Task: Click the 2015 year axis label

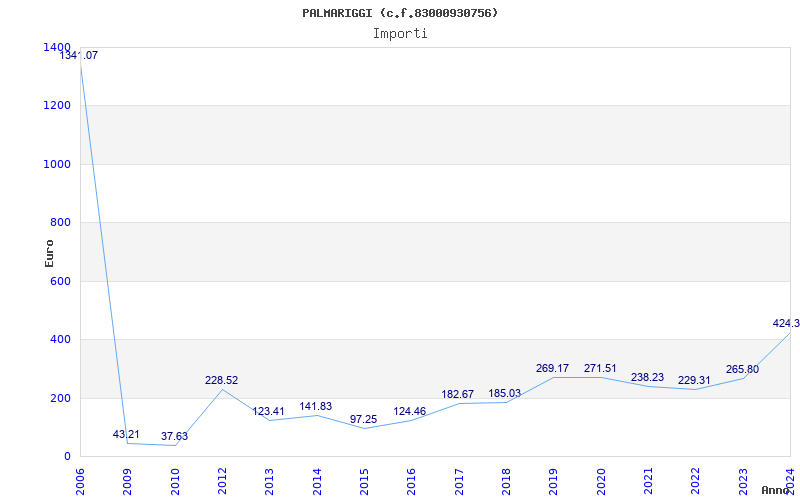Action: [x=364, y=482]
